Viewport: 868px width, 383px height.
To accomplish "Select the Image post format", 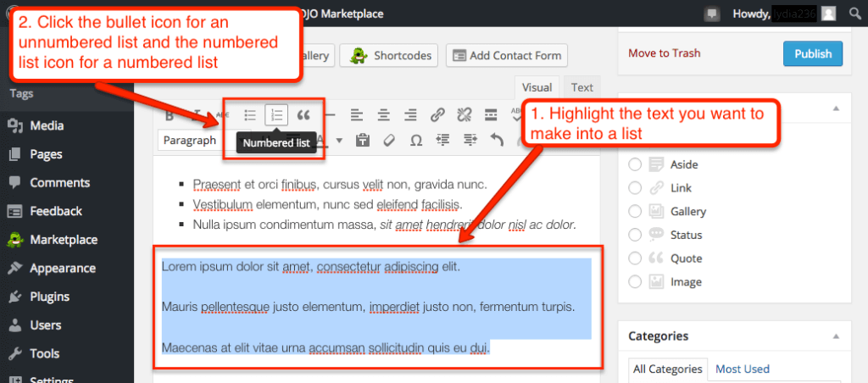I will pyautogui.click(x=635, y=281).
